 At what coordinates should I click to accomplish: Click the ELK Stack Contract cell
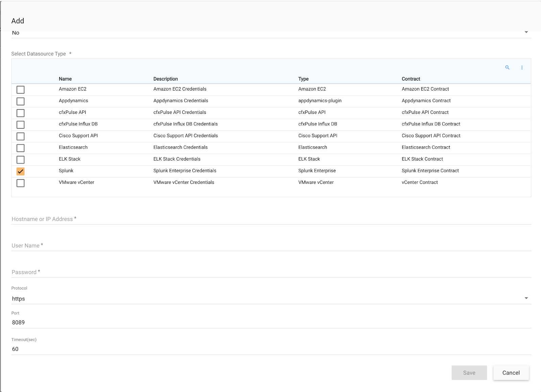(422, 159)
